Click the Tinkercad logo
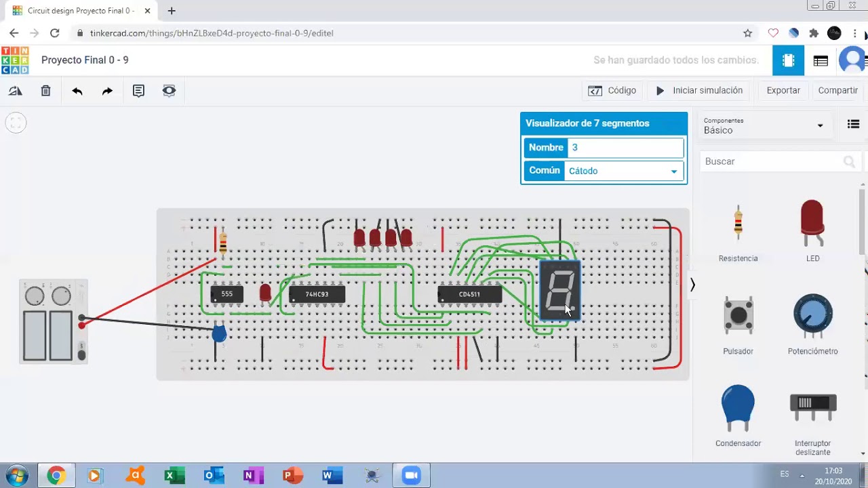 point(15,60)
